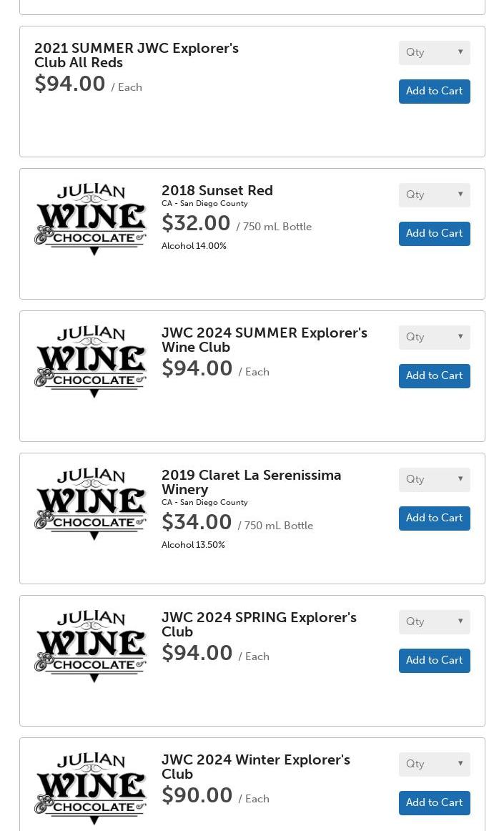Open 2021 SUMMER JWC Explorer's Club All Reds title
The image size is (504, 831).
tap(136, 55)
